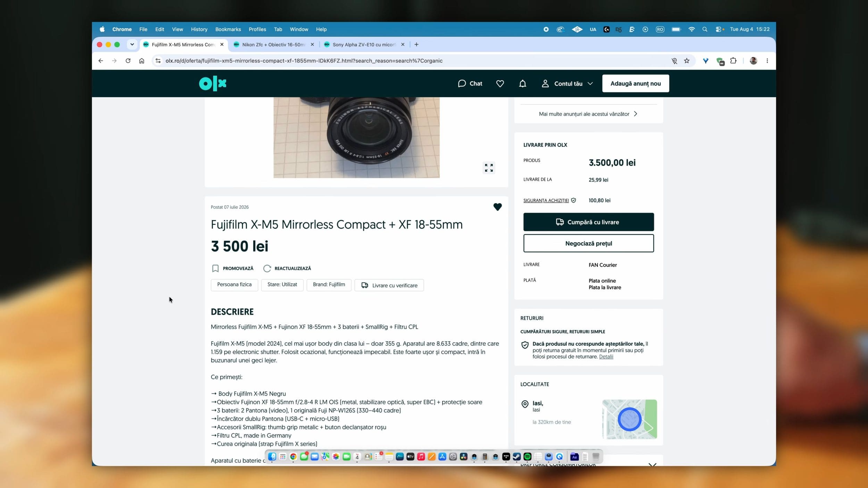Open purchase safety info shield icon
Viewport: 868px width, 488px height.
tap(574, 200)
